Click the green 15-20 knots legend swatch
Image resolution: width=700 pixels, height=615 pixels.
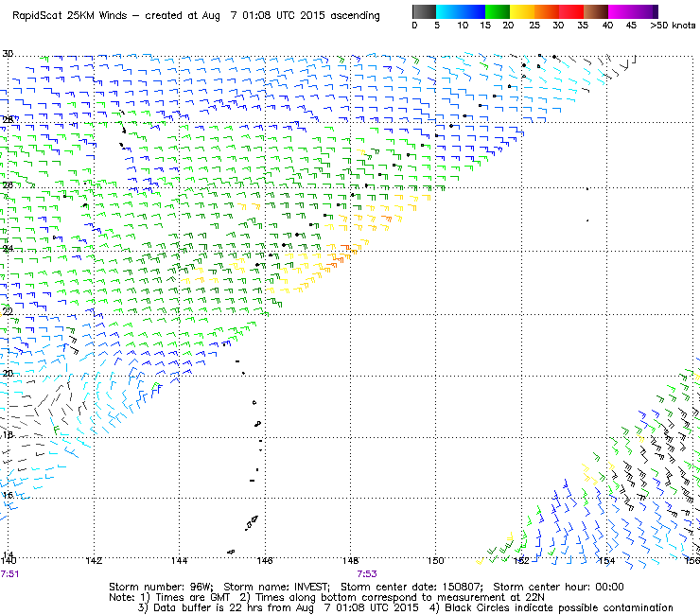coord(498,11)
